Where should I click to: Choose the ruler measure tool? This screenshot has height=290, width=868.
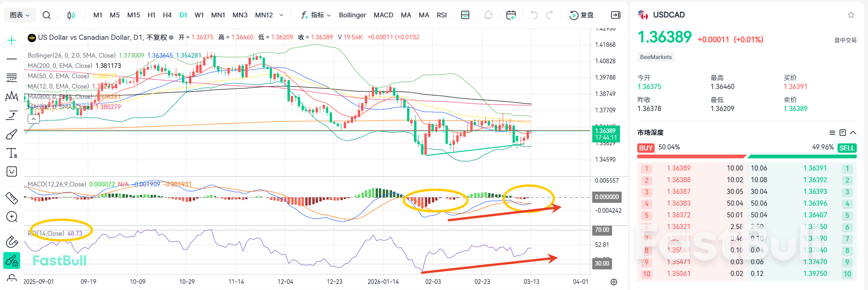[x=12, y=198]
